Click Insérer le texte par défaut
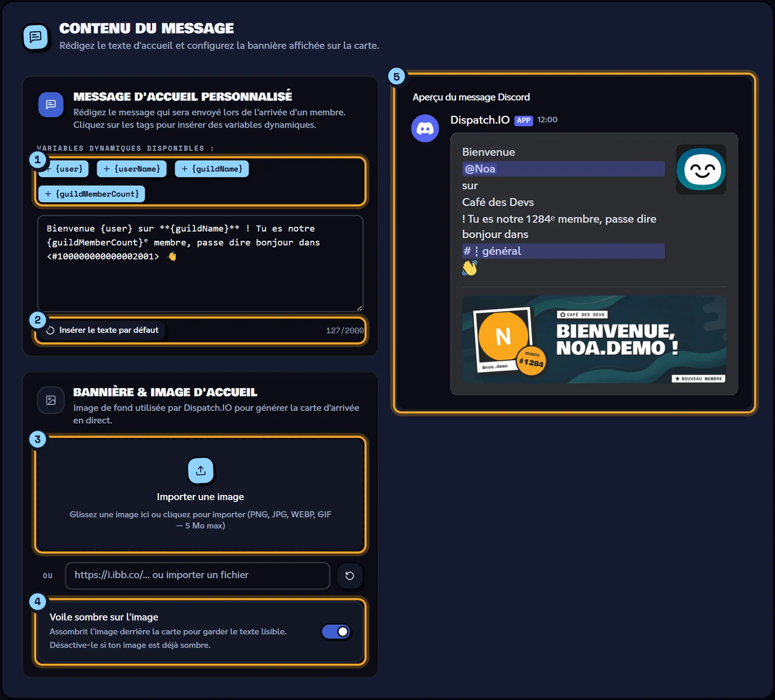Screen dimensions: 775x700 click(102, 330)
